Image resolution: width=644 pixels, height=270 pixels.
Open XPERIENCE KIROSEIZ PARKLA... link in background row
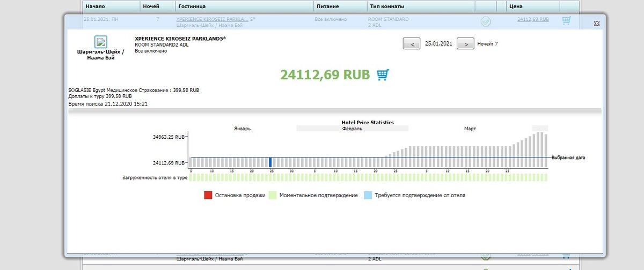(212, 19)
